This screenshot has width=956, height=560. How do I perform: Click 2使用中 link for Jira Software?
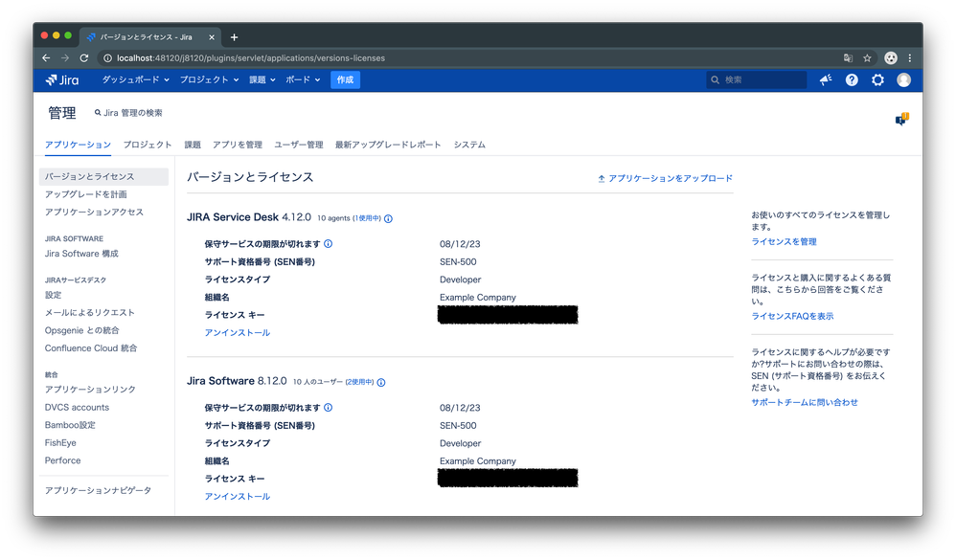click(x=360, y=382)
